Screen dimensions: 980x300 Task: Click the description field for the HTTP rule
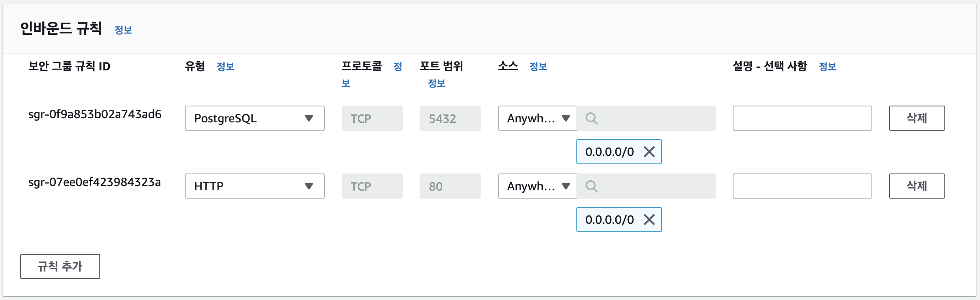point(802,186)
